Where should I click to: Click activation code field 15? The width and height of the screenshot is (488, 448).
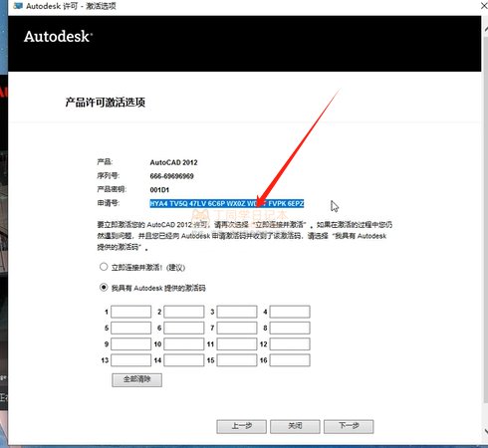237,360
